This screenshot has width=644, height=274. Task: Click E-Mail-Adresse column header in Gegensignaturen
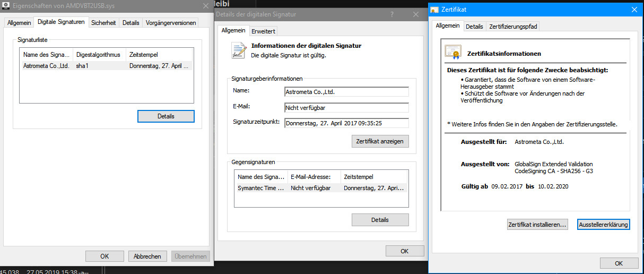tap(314, 177)
